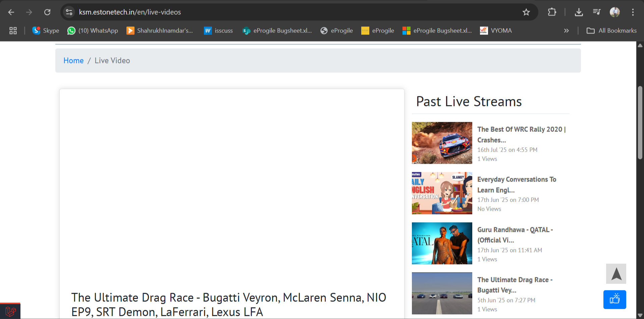
Task: Click the blue thumbs-up feedback button
Action: click(614, 299)
